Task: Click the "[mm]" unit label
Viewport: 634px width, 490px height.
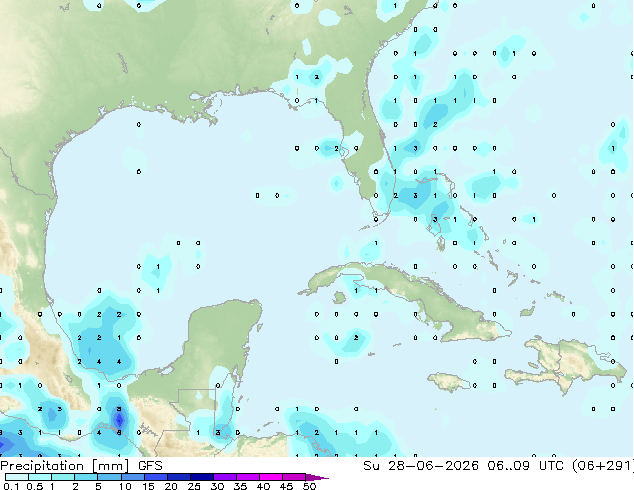Action: coord(110,466)
